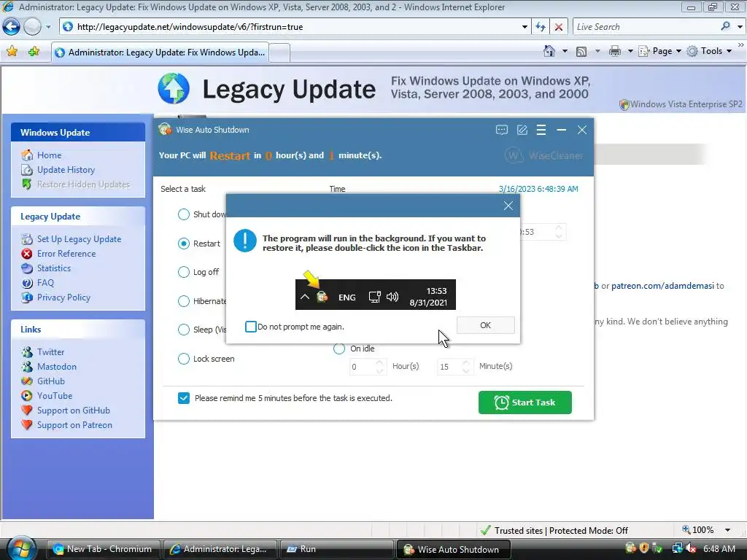Screen dimensions: 747x560
Task: Select the Sleep radio option
Action: point(183,330)
